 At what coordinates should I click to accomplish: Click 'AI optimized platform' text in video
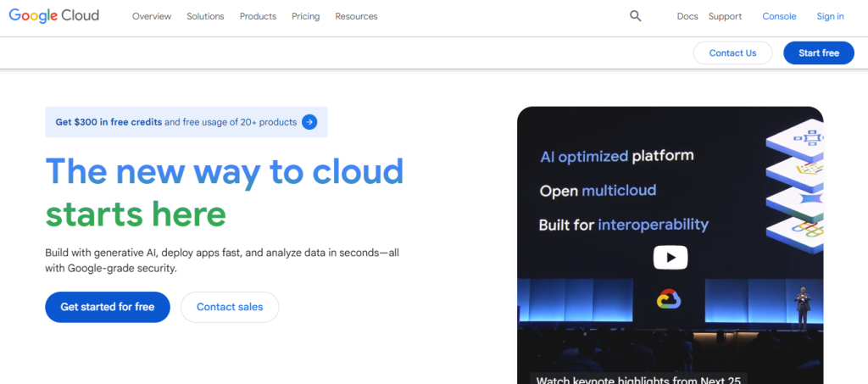[617, 157]
